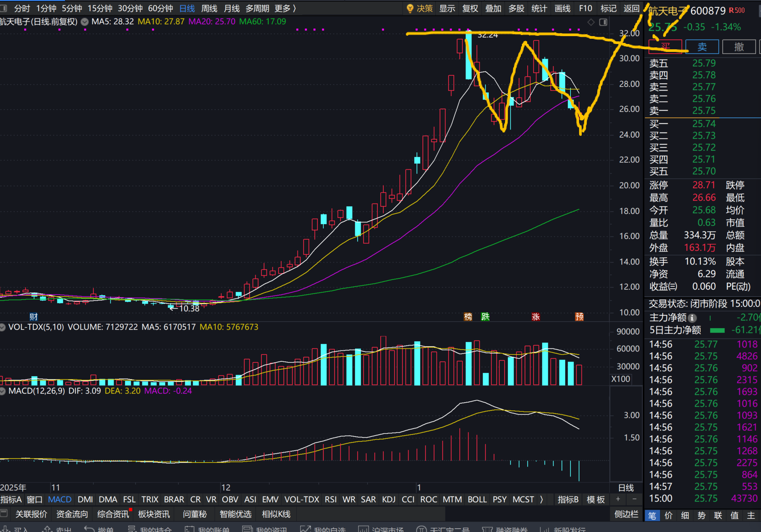Click the bottom panel window icon
761x532 pixels.
[4, 514]
